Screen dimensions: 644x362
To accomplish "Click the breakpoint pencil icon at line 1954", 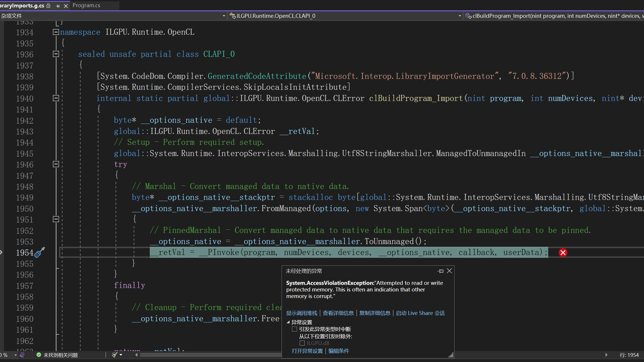I will (x=39, y=252).
